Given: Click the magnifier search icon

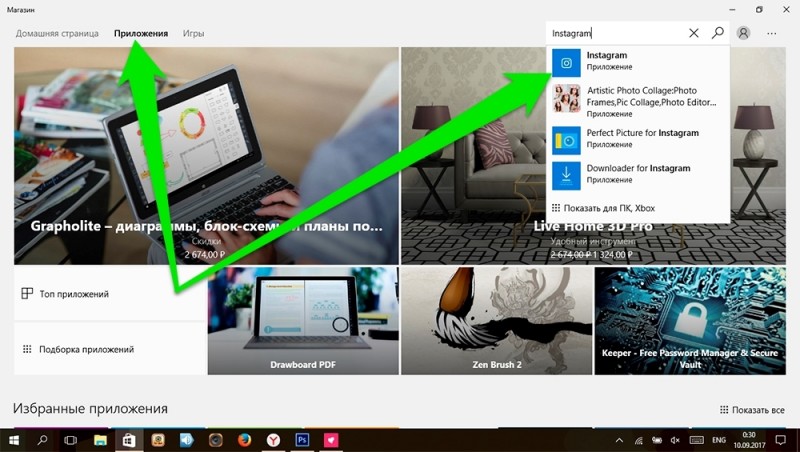Looking at the screenshot, I should [717, 33].
